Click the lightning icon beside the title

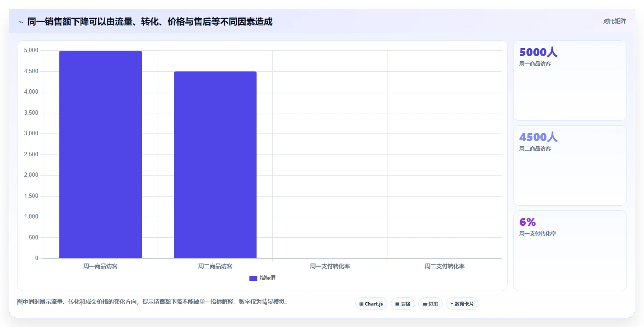pos(21,21)
